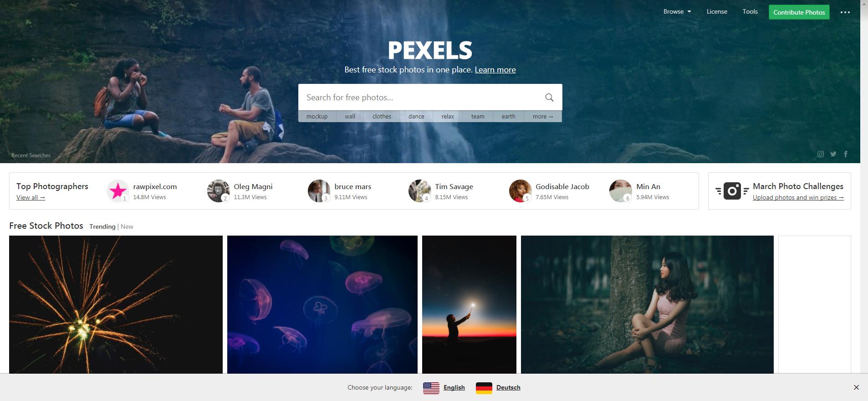Open the Twitter bird icon

833,154
